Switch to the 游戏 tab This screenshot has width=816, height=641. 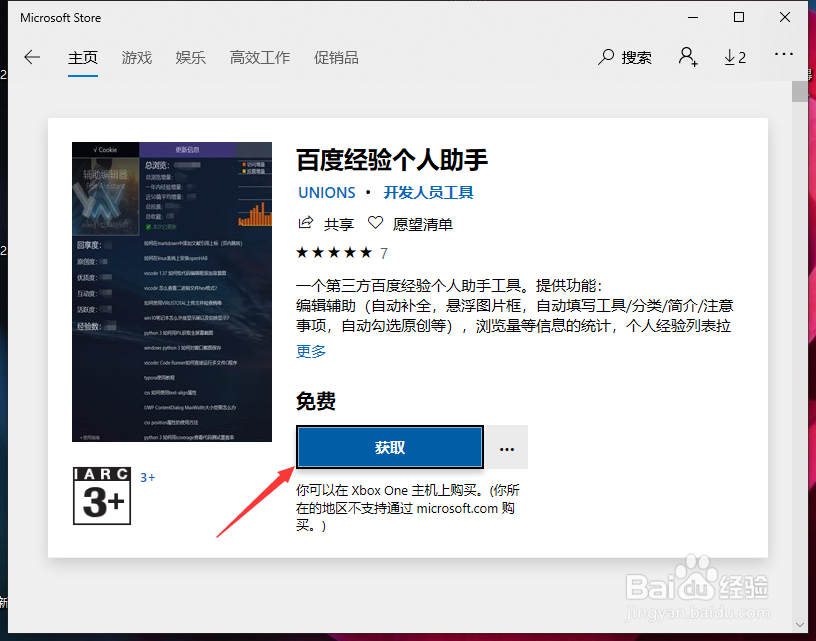(x=137, y=57)
